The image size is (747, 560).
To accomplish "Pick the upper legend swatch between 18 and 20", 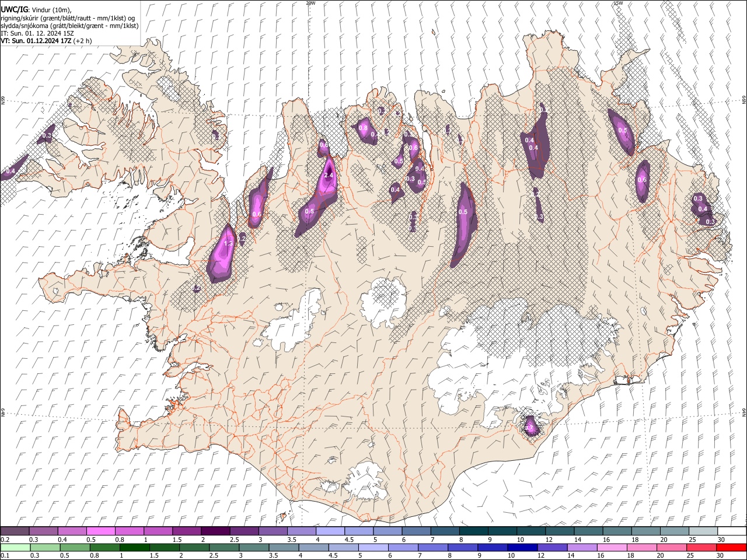I will click(x=645, y=531).
